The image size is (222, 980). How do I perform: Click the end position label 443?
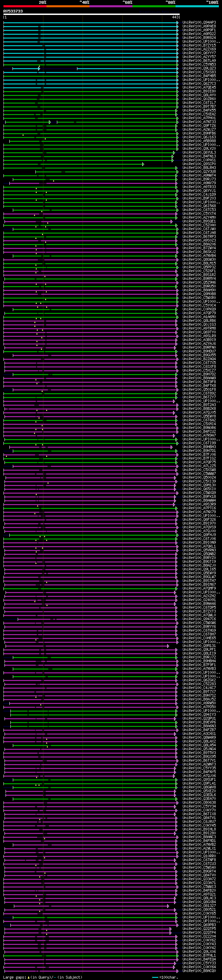click(175, 17)
